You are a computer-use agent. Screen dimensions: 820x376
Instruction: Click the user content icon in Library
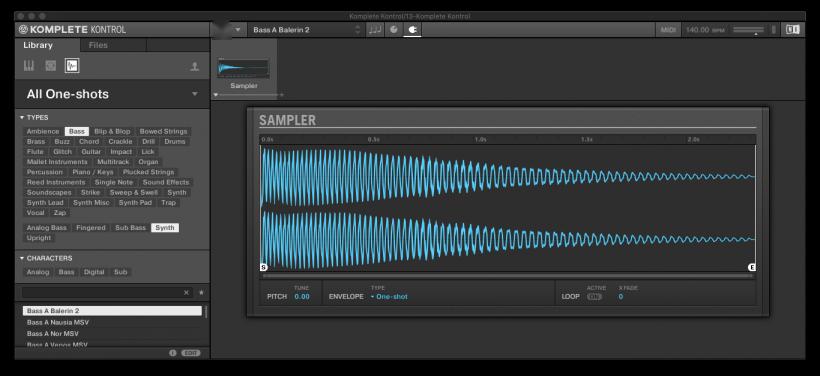(195, 66)
